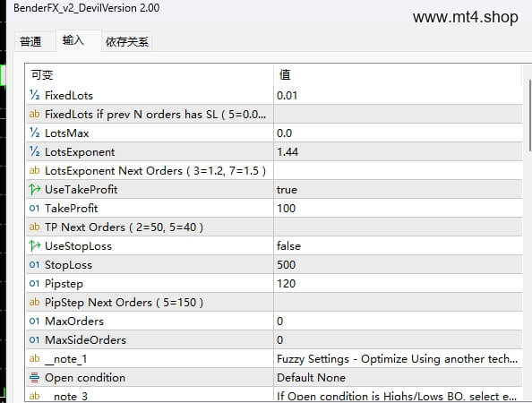Image resolution: width=532 pixels, height=403 pixels.
Task: Click the integer icon beside TakeProfit
Action: (x=34, y=209)
